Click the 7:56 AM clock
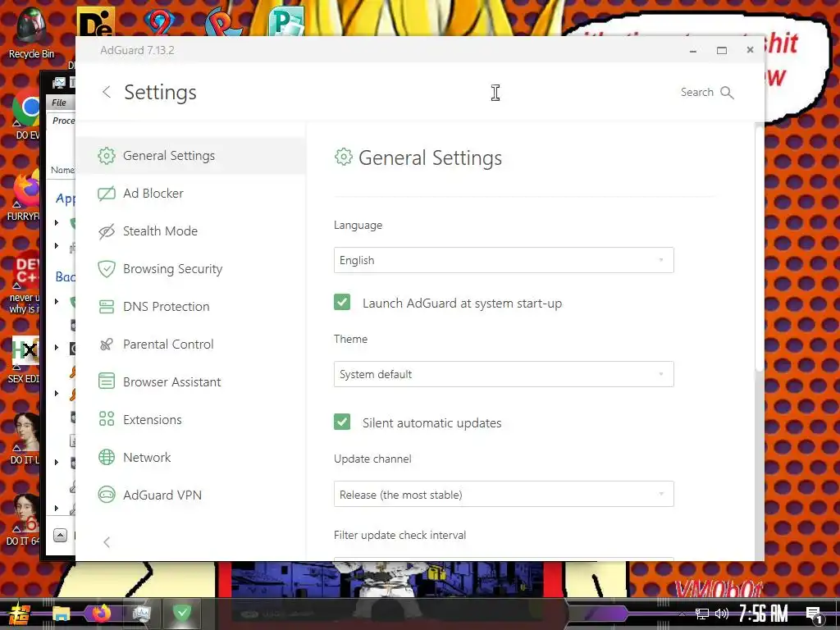Image resolution: width=840 pixels, height=630 pixels. coord(764,614)
